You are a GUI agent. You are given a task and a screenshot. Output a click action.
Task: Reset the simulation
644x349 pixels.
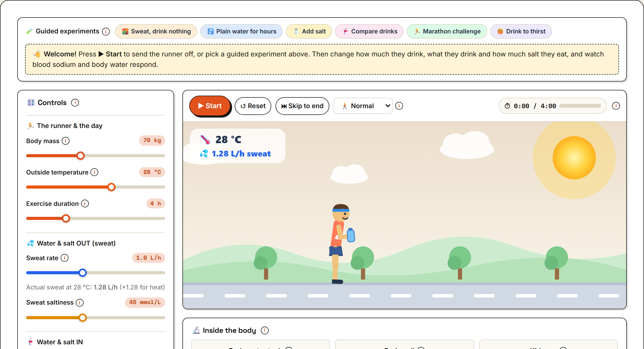point(253,106)
